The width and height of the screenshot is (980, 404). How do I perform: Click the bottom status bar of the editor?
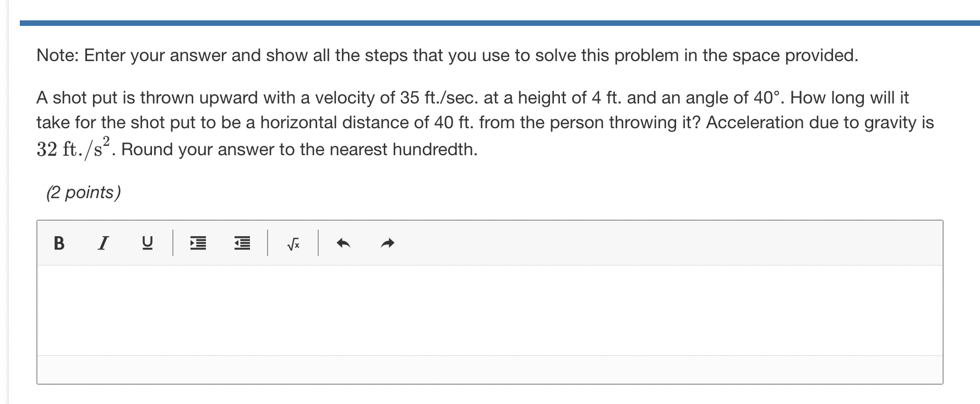tap(490, 369)
